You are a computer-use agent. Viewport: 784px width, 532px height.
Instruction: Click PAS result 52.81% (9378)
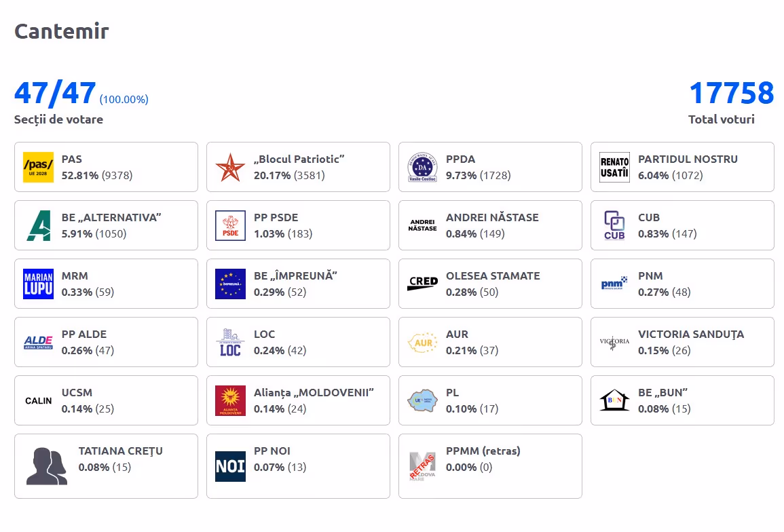click(97, 176)
